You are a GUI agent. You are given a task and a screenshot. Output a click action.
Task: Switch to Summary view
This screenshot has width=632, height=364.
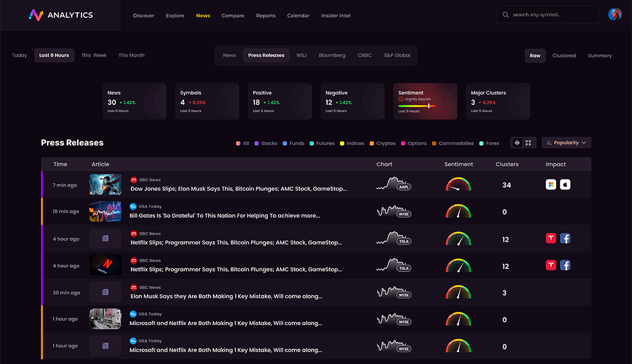tap(600, 56)
